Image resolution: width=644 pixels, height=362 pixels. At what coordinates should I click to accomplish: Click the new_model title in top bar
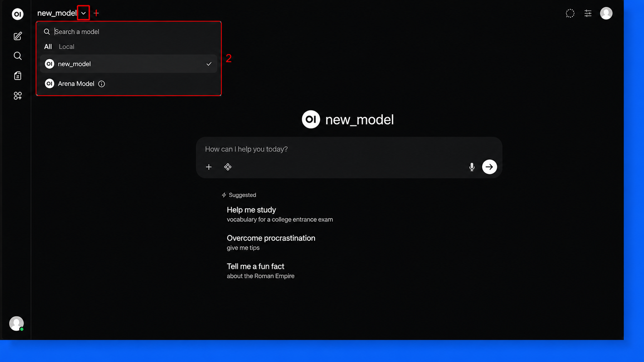coord(57,13)
